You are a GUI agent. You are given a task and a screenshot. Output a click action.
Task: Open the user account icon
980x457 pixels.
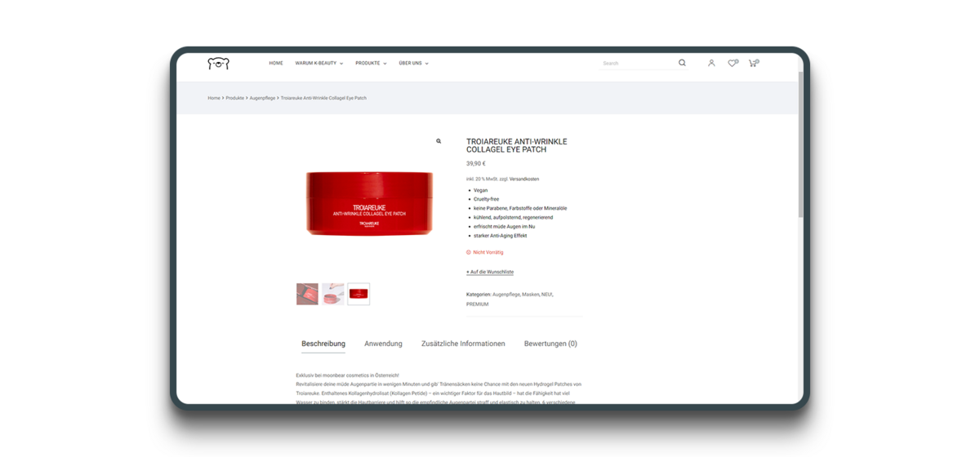711,63
